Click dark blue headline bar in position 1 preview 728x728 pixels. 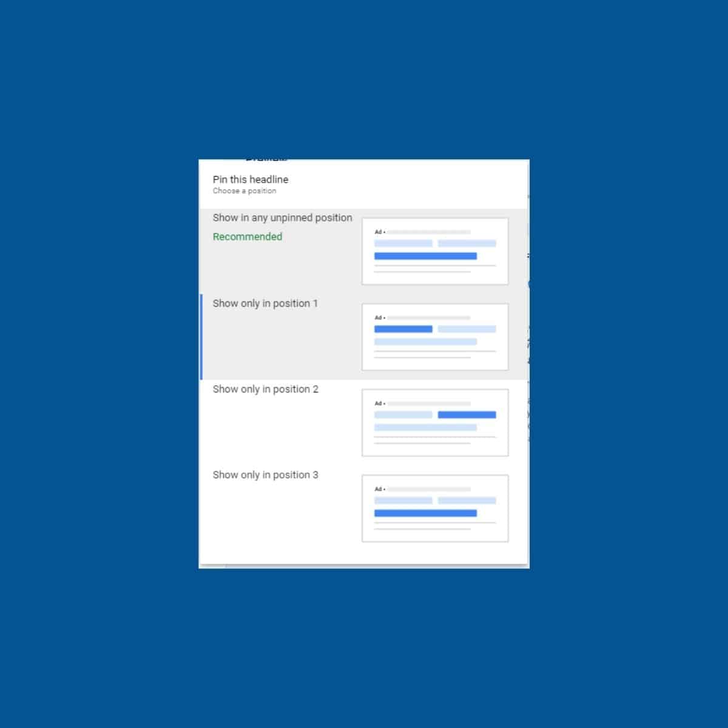[403, 329]
